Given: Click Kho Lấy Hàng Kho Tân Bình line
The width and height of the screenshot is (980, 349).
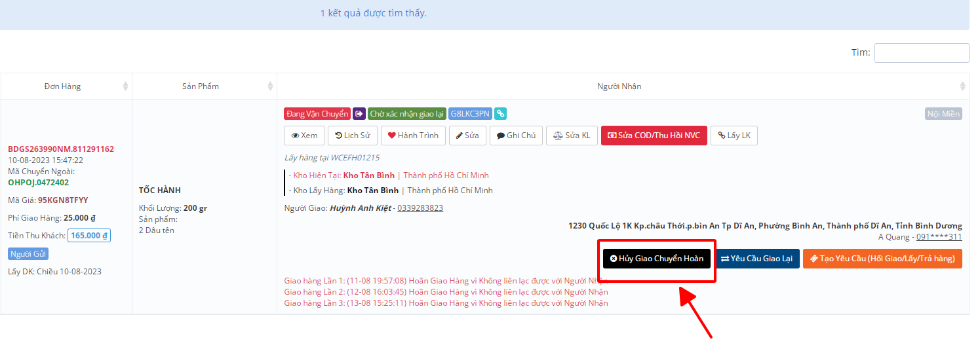Looking at the screenshot, I should [391, 191].
